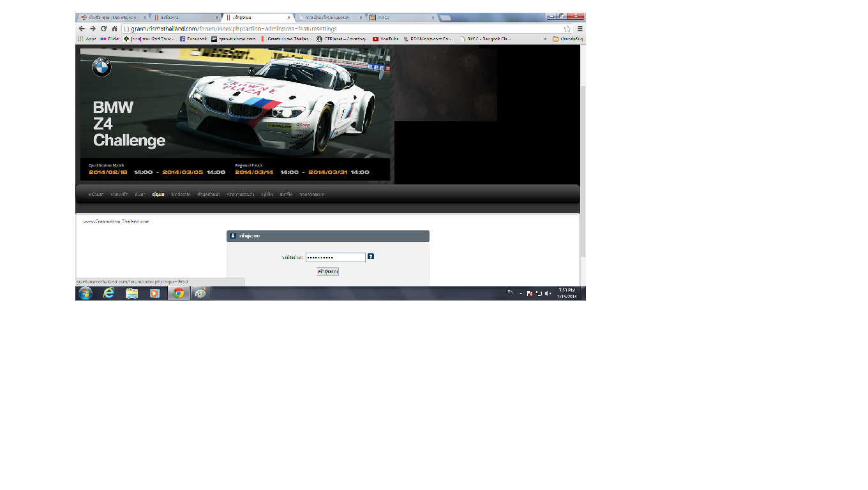868x490 pixels.
Task: Open ข้อมูลส่วนตัว (Profile) in forum menu
Action: click(209, 194)
